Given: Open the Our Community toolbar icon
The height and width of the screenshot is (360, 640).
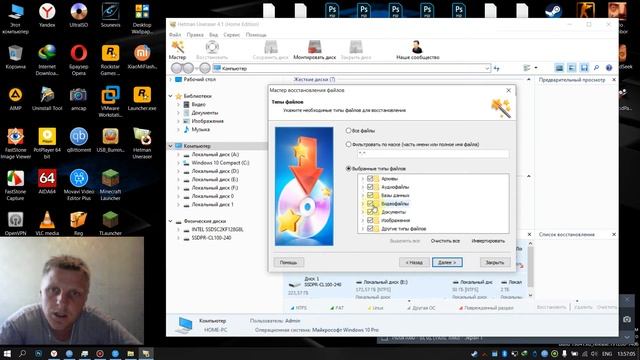Looking at the screenshot, I should [418, 50].
